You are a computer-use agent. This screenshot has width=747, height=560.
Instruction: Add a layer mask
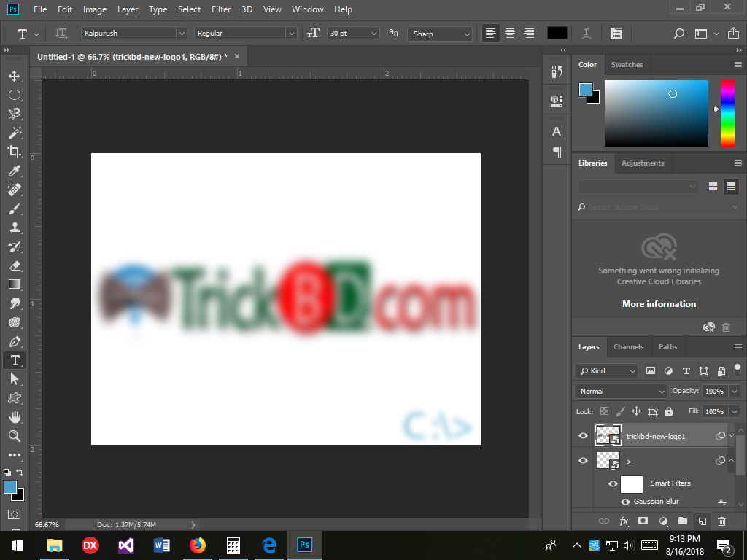point(643,521)
